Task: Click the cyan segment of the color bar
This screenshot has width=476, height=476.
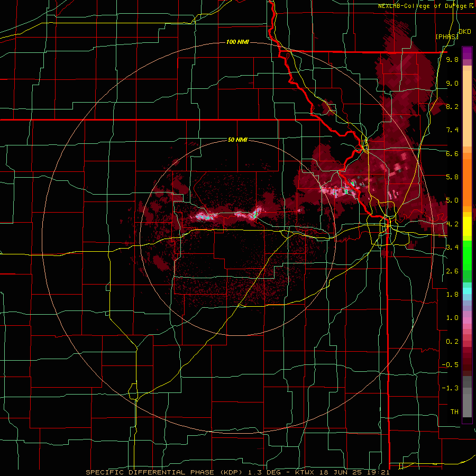Action: (467, 291)
